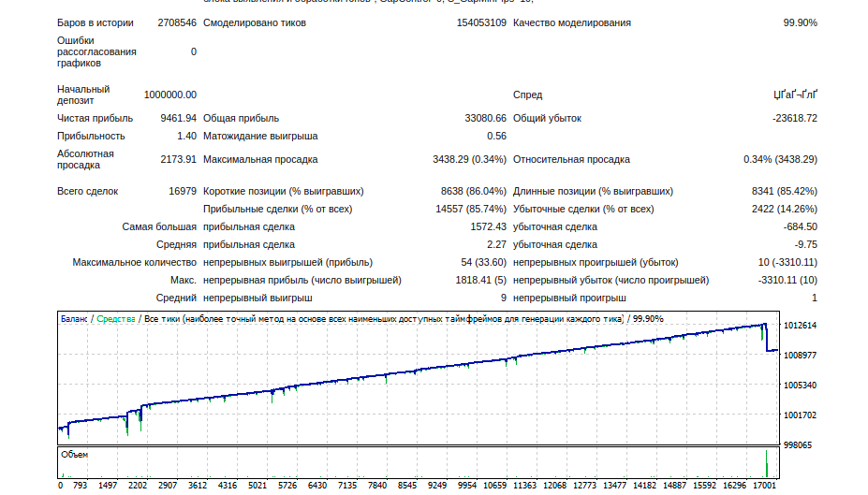Click the green 'Средства' legend label

(116, 318)
